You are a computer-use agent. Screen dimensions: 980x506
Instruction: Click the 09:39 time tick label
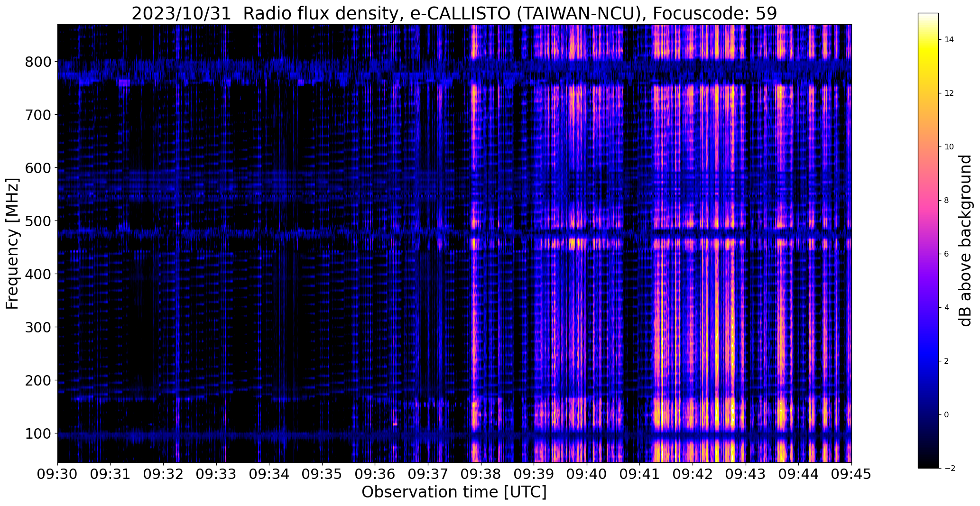(x=534, y=474)
